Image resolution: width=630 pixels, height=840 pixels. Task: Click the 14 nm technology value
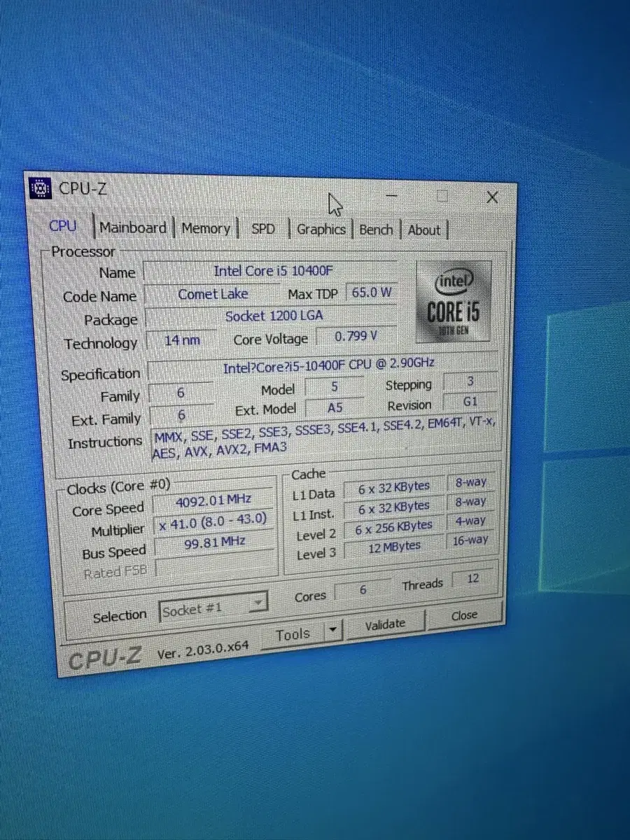click(182, 340)
